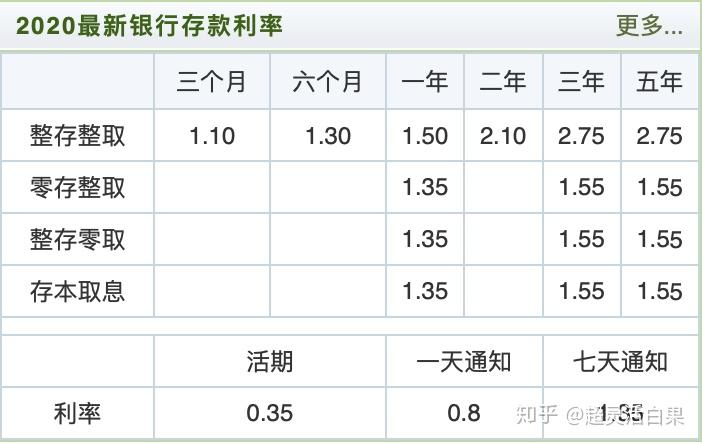Click the 存本取息 row label
Image resolution: width=702 pixels, height=444 pixels.
pyautogui.click(x=77, y=291)
